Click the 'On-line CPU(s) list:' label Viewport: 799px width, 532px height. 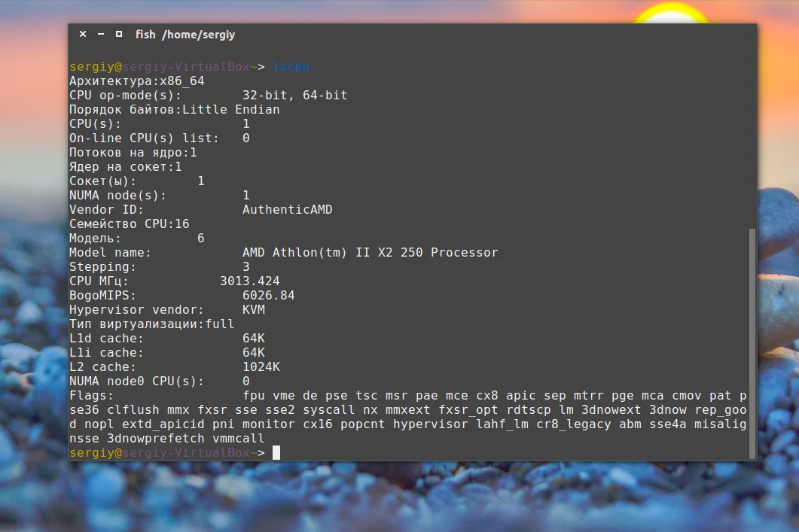pyautogui.click(x=144, y=138)
